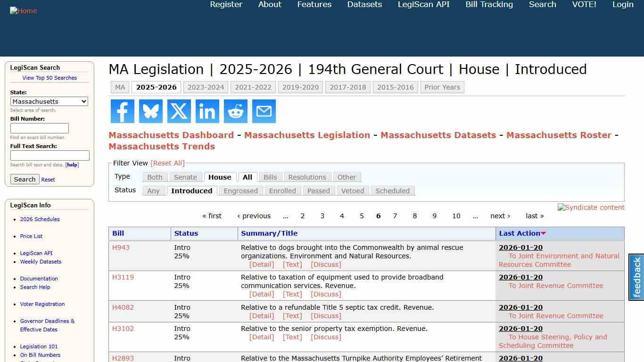Email this legislation page
644x362 pixels.
264,111
